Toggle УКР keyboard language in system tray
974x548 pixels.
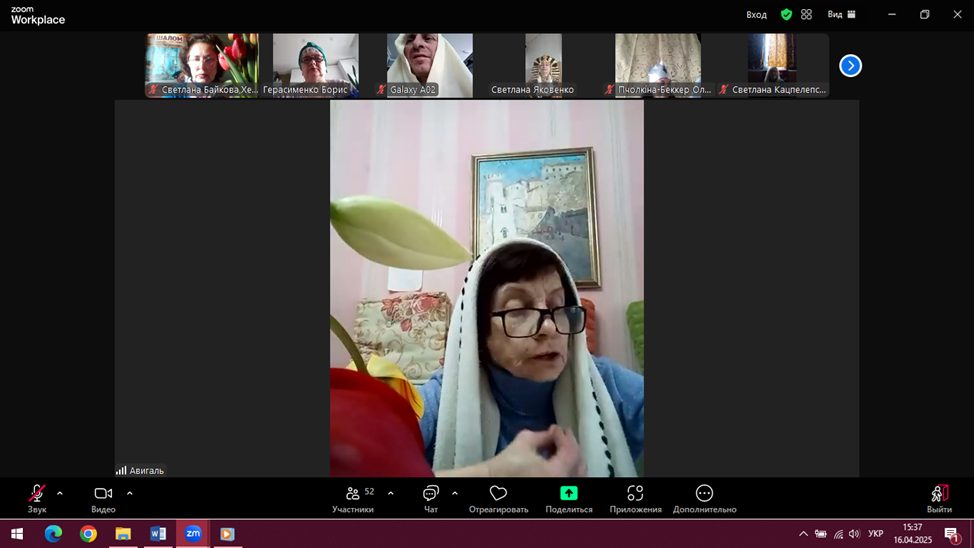(875, 534)
